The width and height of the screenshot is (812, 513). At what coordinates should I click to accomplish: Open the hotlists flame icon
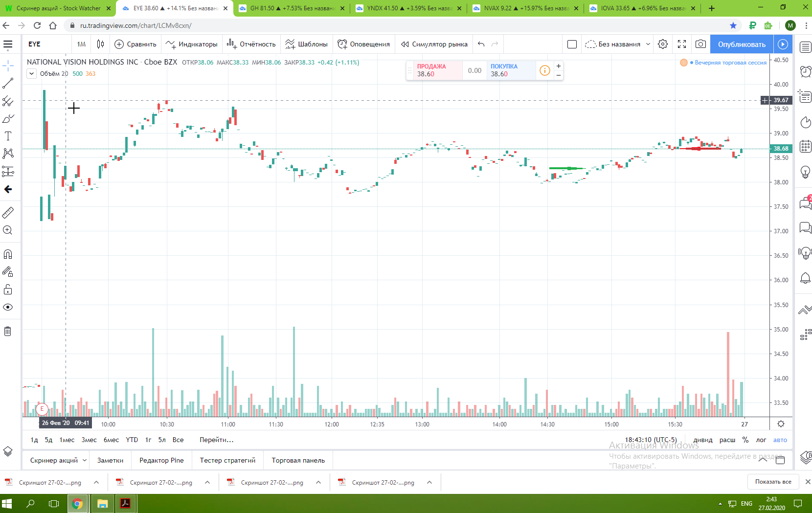pyautogui.click(x=805, y=122)
